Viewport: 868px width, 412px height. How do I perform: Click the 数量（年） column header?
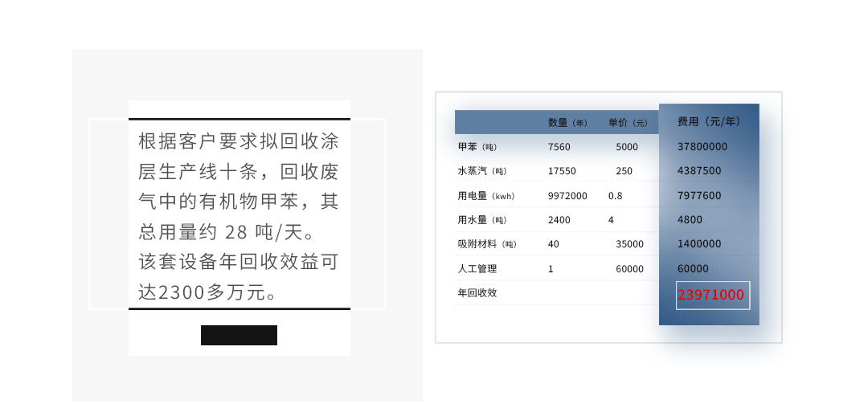[568, 123]
